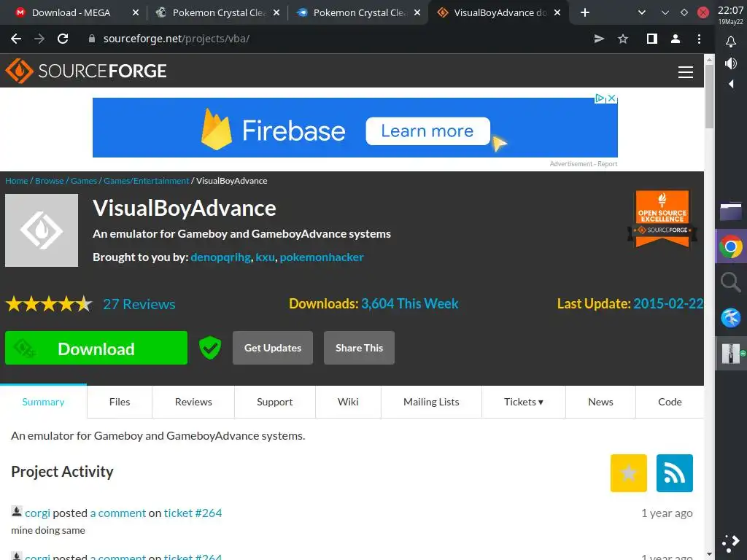Screen dimensions: 747x560
Task: Go forward in browser history
Action: [x=39, y=39]
